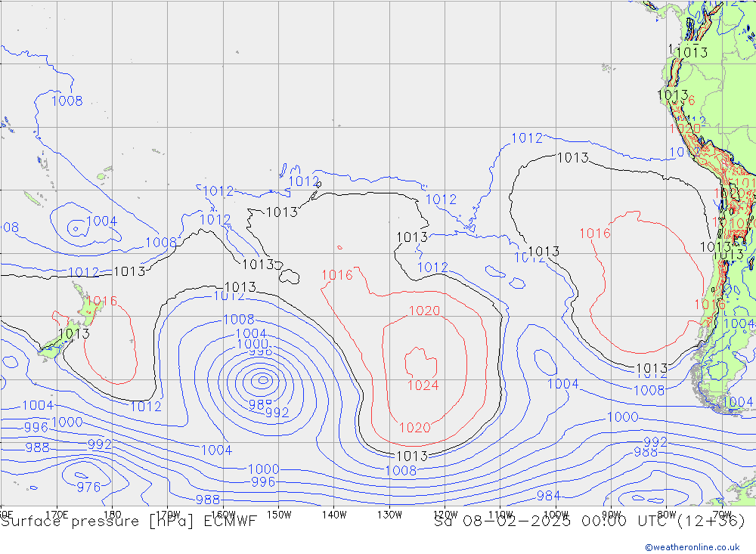Click the 140W longitude label

click(334, 515)
